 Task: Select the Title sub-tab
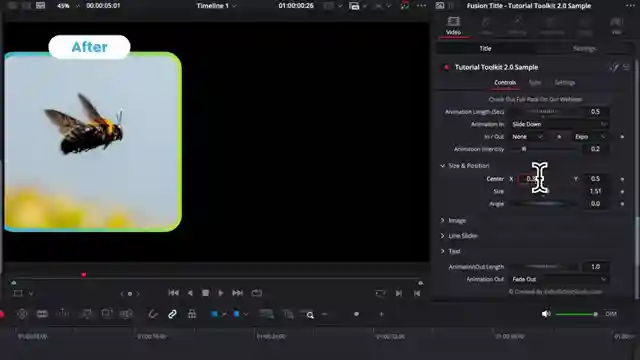tap(485, 49)
